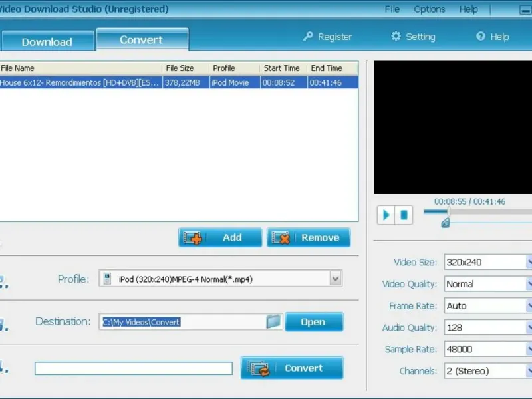Click the Help question mark icon
The image size is (532, 399).
(481, 36)
